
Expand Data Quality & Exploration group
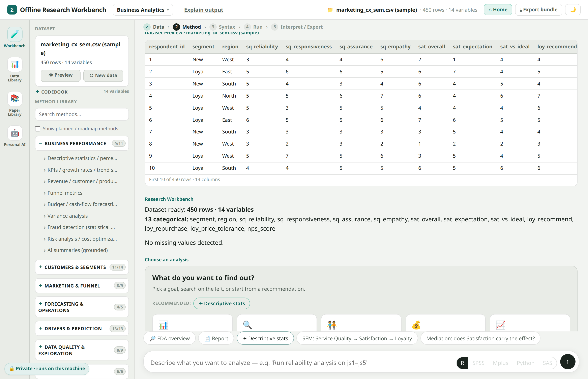click(82, 350)
